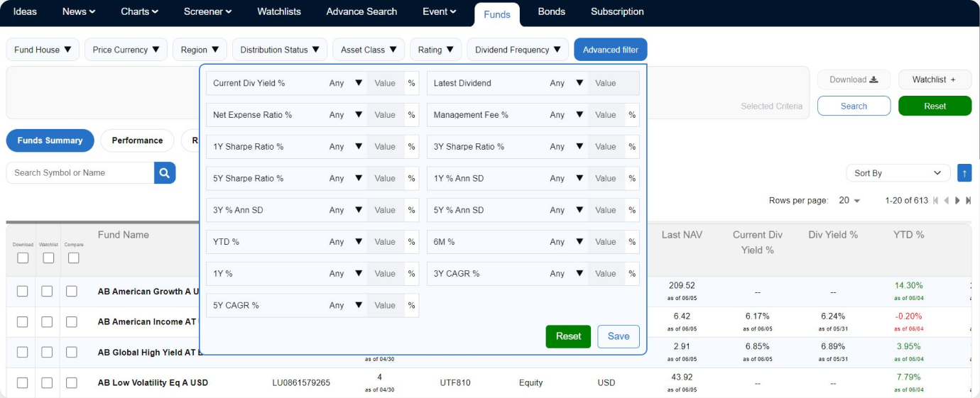Image resolution: width=980 pixels, height=398 pixels.
Task: Expand the Screener menu
Action: [207, 11]
